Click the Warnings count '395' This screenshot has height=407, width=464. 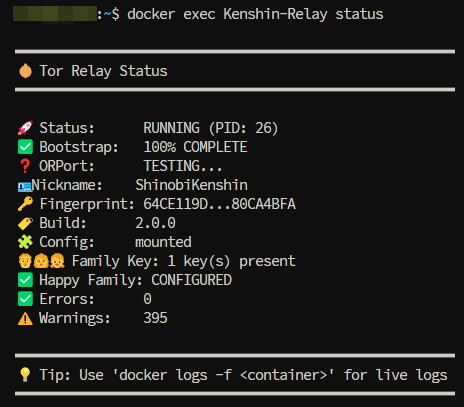(155, 318)
